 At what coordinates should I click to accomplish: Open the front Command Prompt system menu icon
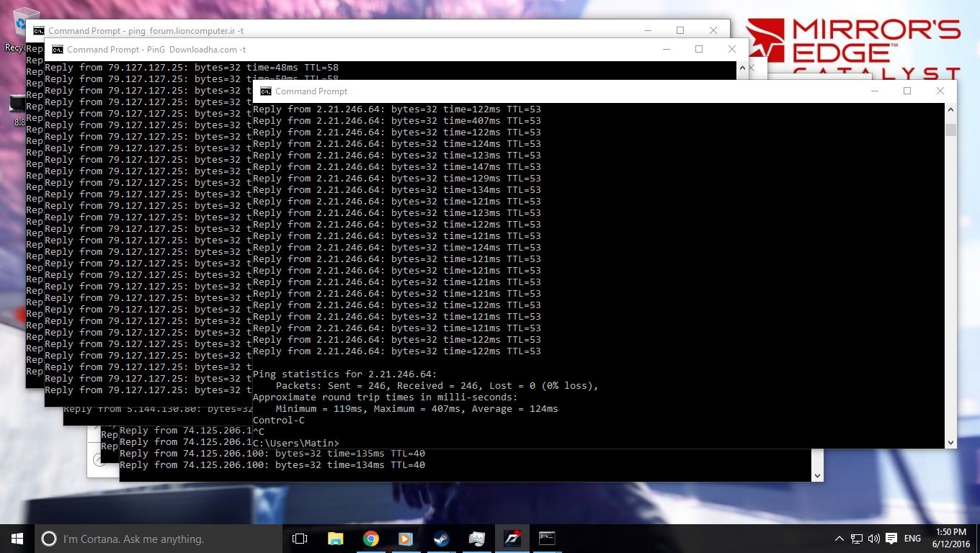pos(266,91)
